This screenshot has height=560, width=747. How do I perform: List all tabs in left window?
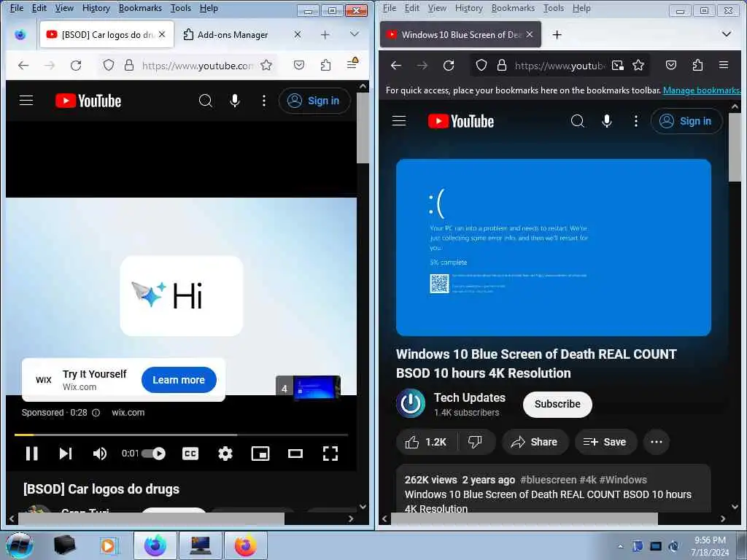[x=354, y=34]
